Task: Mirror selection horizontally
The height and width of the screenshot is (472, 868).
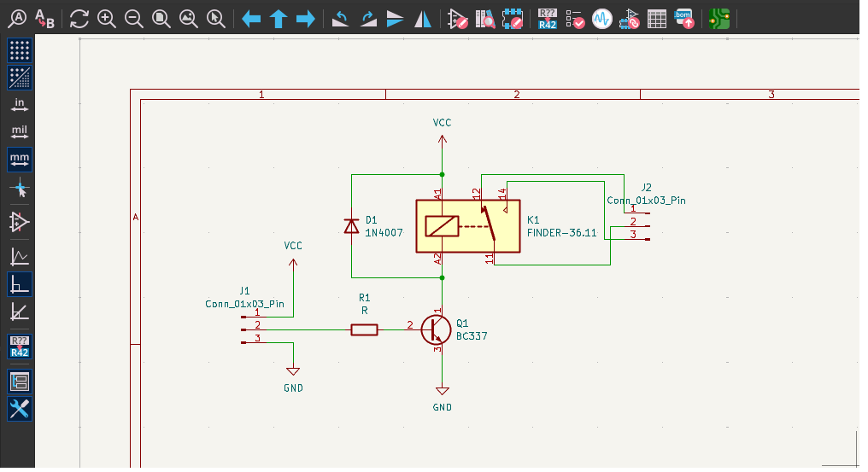Action: pos(422,18)
